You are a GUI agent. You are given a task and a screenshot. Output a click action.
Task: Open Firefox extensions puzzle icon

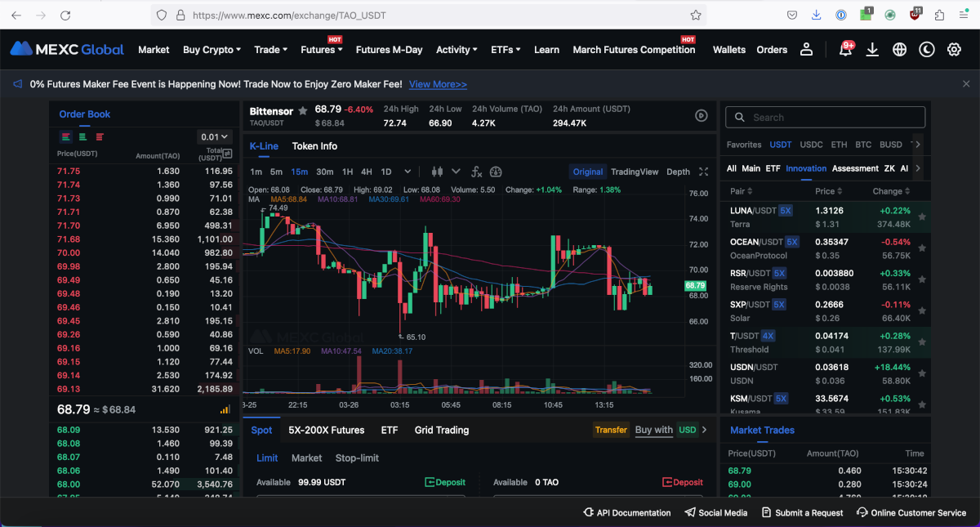[x=940, y=15]
